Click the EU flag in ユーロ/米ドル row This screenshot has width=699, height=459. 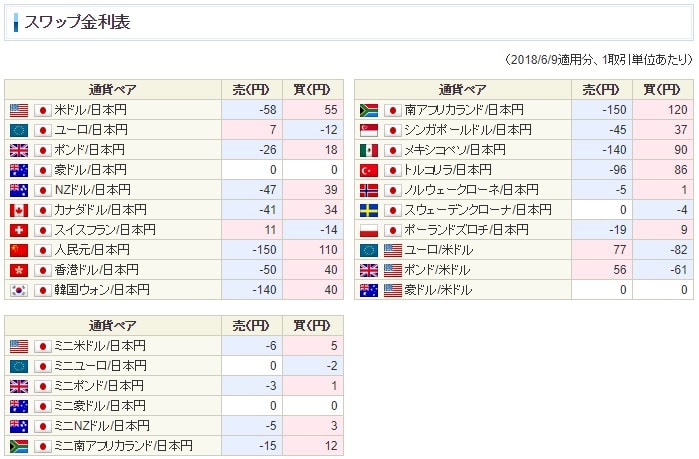tap(369, 250)
